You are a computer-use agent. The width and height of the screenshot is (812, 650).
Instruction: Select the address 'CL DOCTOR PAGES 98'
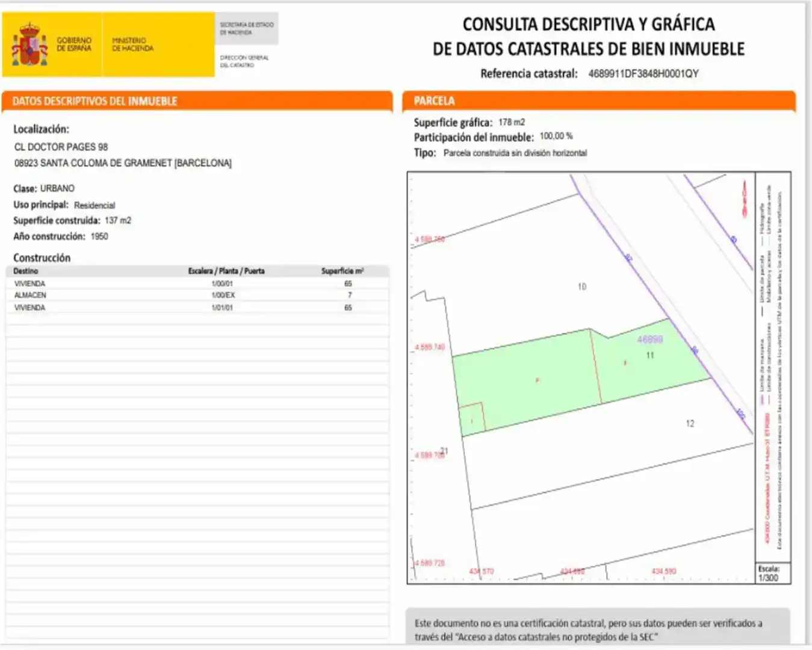click(x=61, y=147)
